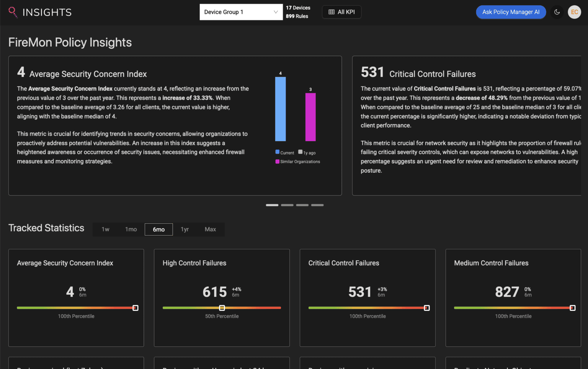
Task: Click the 899 Rules indicator
Action: click(297, 16)
